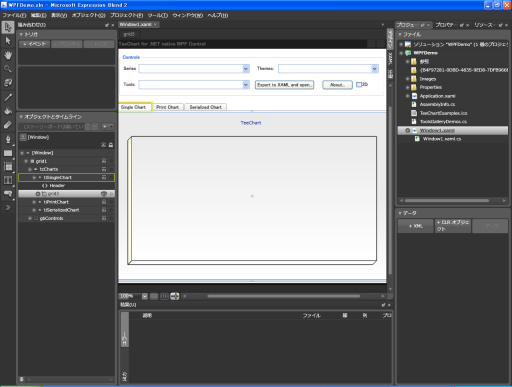The height and width of the screenshot is (387, 512).
Task: Select the TextBox text tool
Action: 8,180
